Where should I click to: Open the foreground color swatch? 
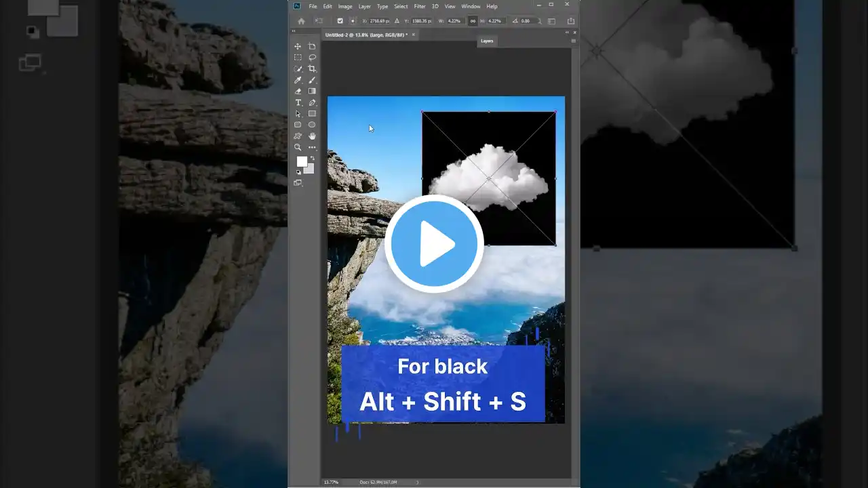click(x=301, y=161)
